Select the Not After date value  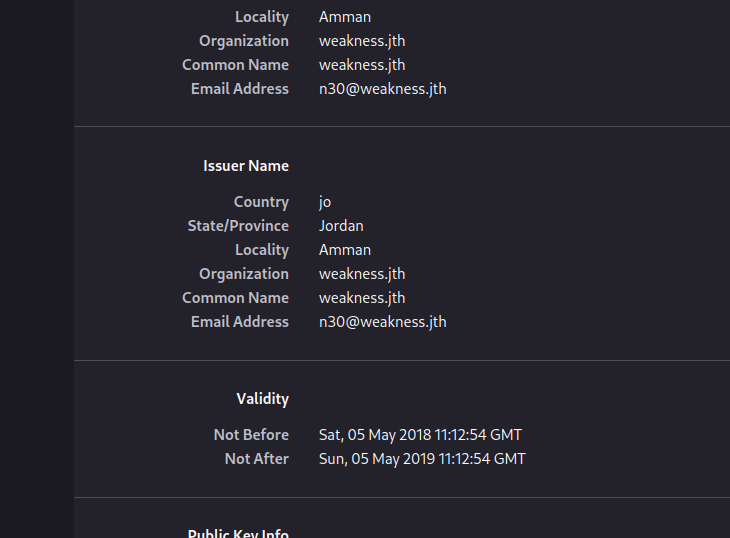(x=422, y=459)
